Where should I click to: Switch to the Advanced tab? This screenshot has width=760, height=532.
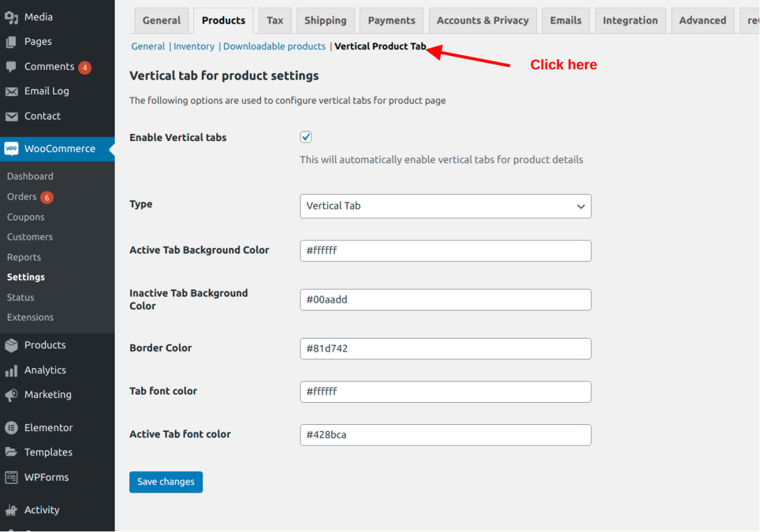703,20
